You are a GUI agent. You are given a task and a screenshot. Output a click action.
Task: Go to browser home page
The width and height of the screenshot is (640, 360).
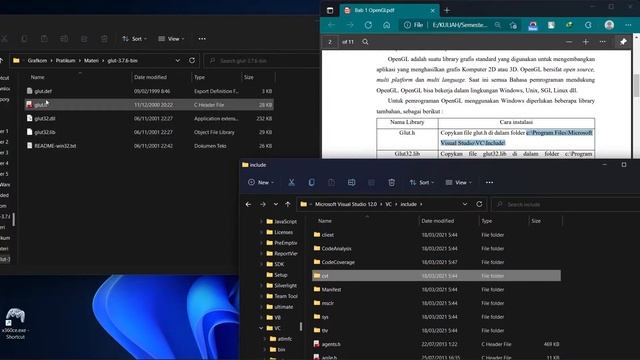coord(386,25)
